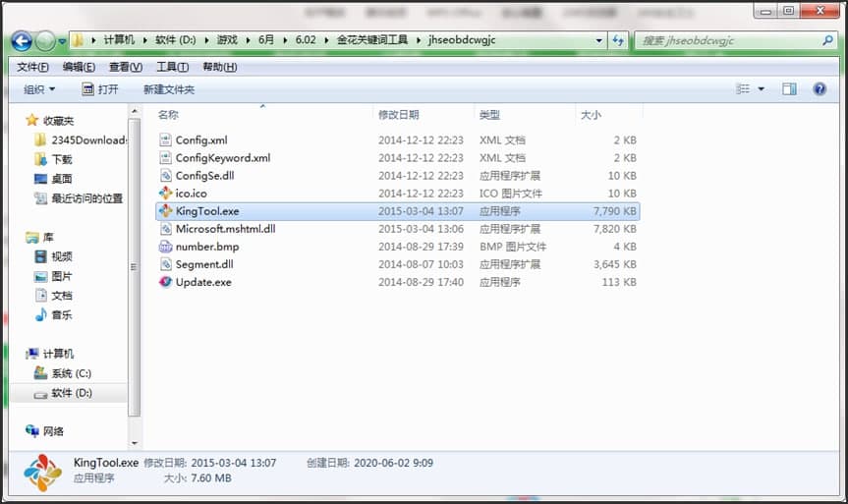Click the 7,790 KB size cell

click(x=614, y=211)
